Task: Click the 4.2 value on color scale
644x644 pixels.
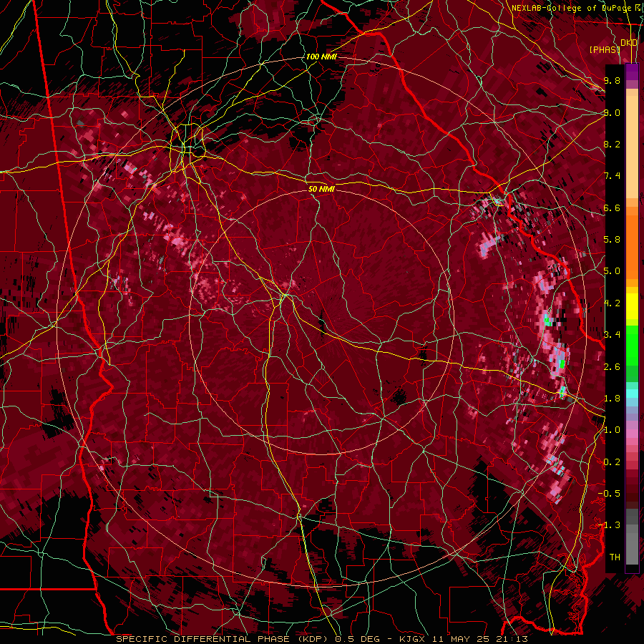Action: [x=612, y=303]
